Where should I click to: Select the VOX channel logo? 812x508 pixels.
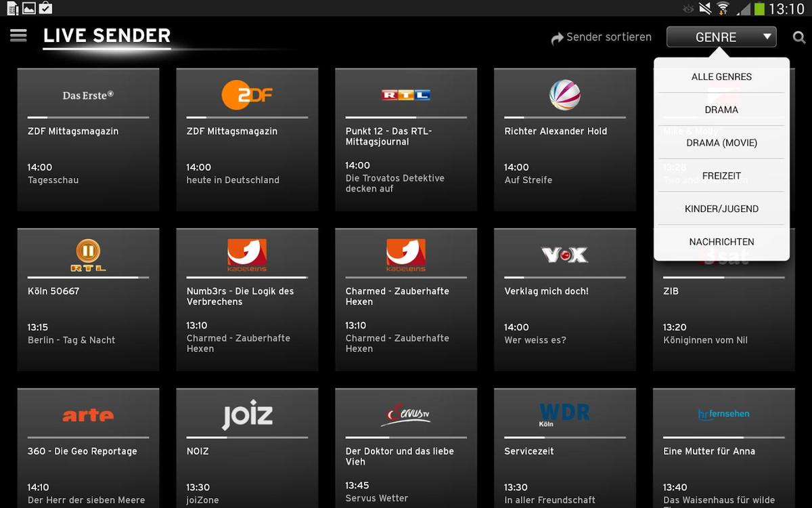pyautogui.click(x=565, y=255)
